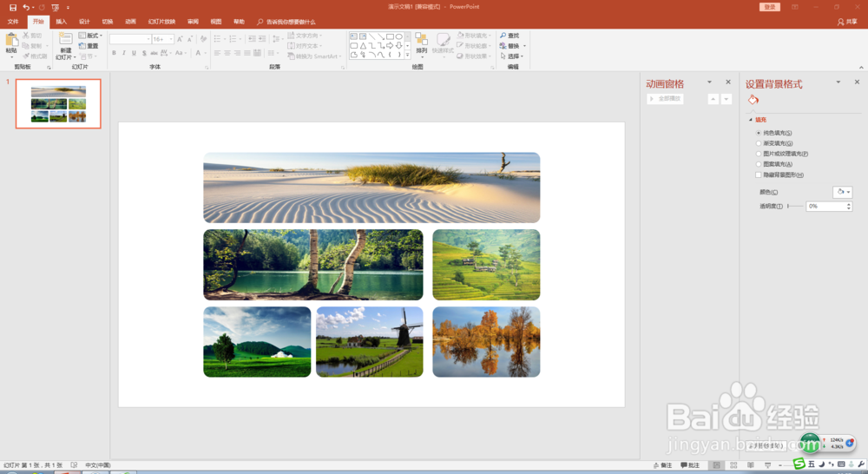868x474 pixels.
Task: Apply text shadow with the S icon
Action: pyautogui.click(x=144, y=53)
